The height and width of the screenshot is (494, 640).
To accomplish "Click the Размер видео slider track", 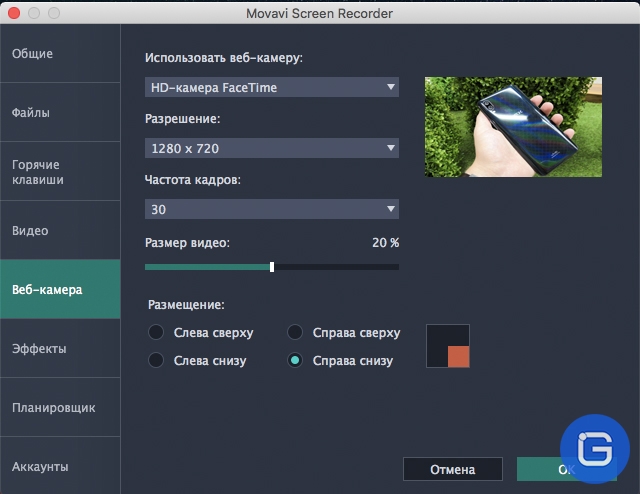I will [x=272, y=267].
